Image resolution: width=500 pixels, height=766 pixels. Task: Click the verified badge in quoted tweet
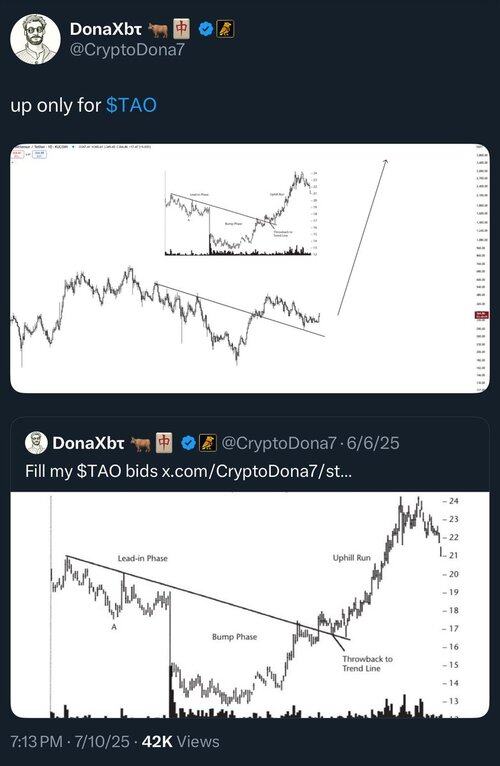coord(188,443)
